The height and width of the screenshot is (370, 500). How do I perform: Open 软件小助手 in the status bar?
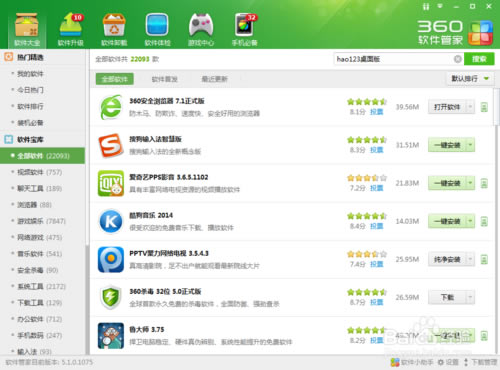click(x=412, y=362)
